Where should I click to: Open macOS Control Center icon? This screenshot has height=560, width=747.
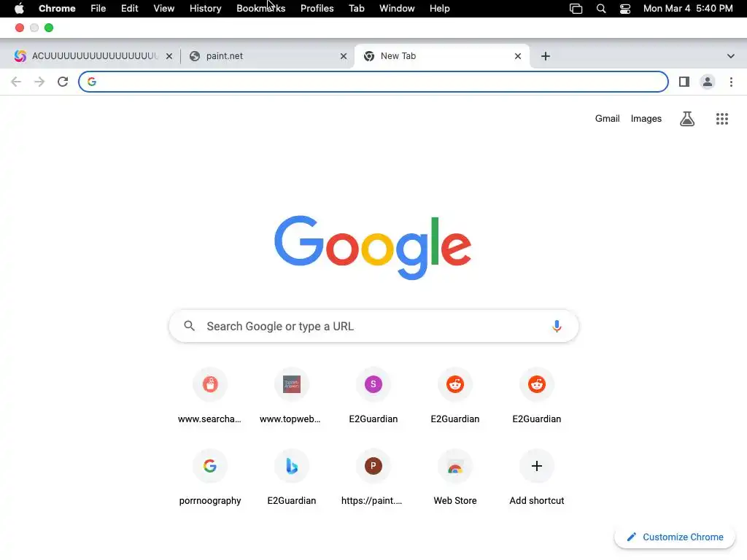click(625, 9)
